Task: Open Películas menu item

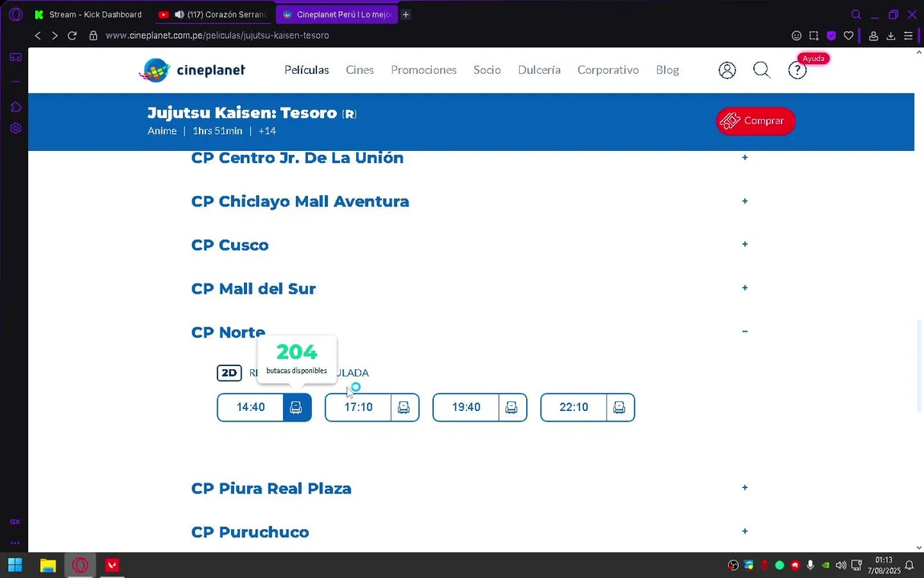Action: click(x=306, y=70)
